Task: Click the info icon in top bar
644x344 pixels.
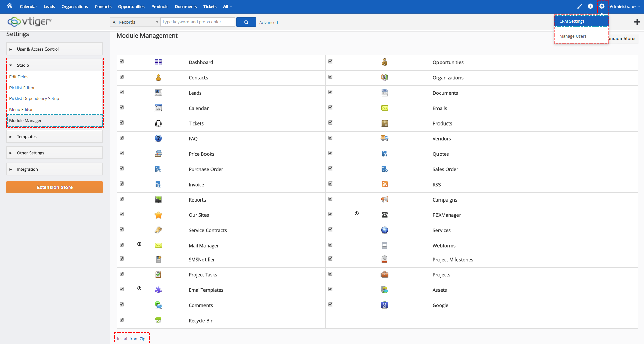Action: [x=590, y=6]
